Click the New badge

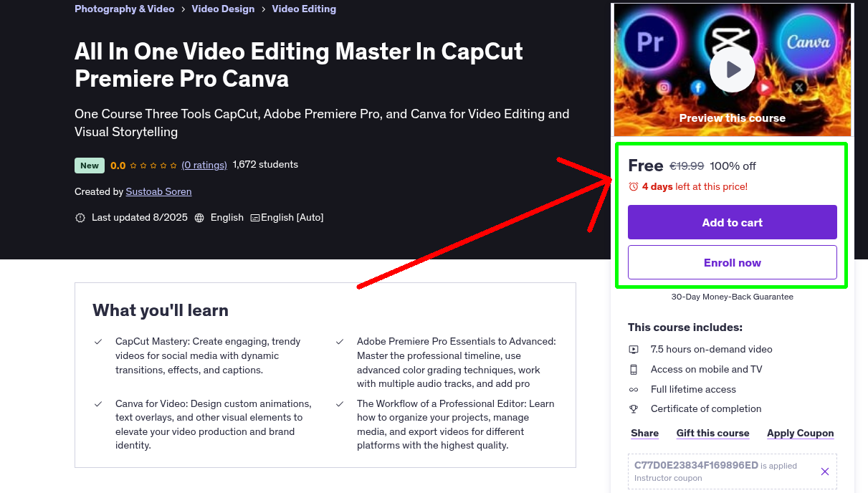click(x=90, y=166)
